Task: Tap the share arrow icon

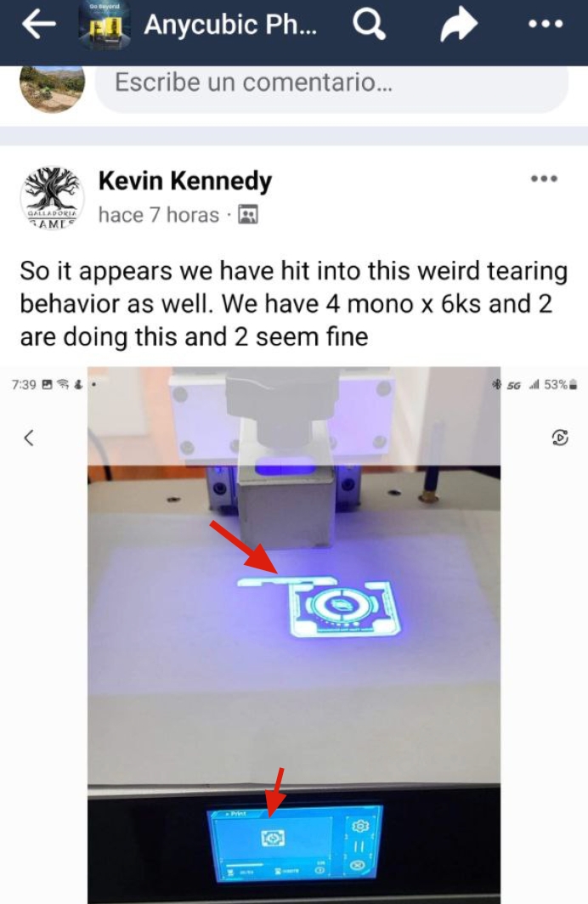Action: pyautogui.click(x=459, y=25)
